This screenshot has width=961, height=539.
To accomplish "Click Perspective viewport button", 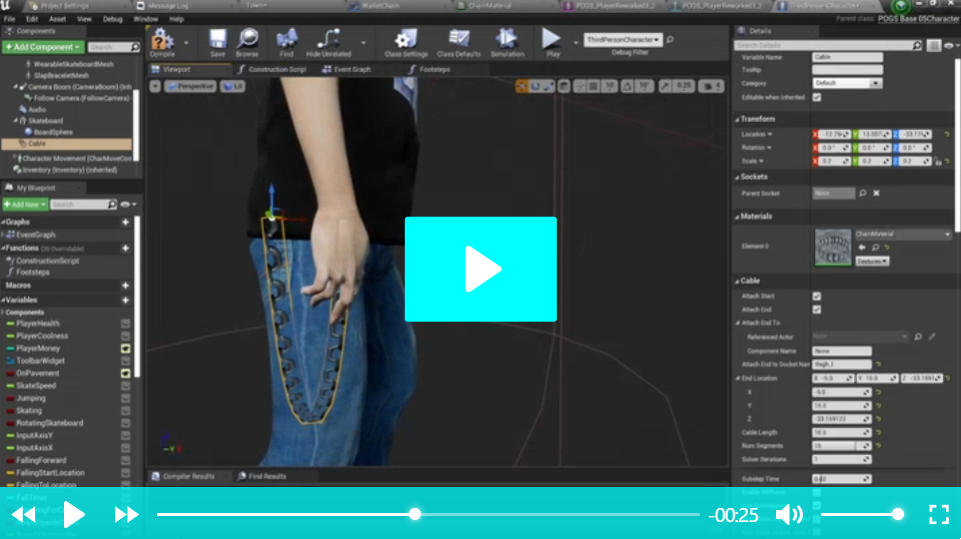I will 190,86.
